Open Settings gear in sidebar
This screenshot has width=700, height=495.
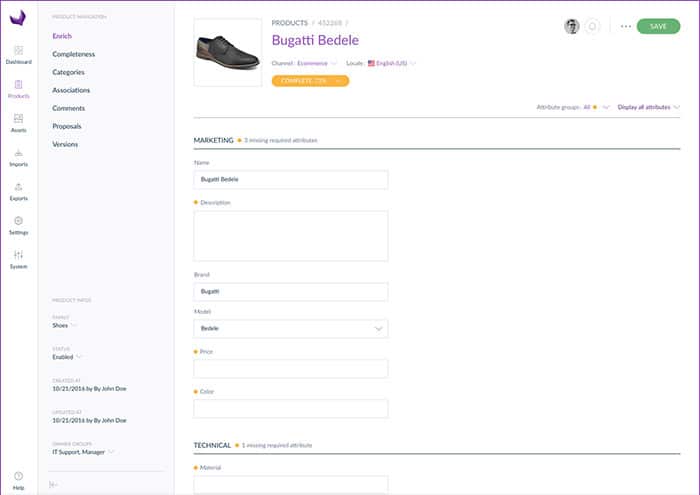coord(18,224)
